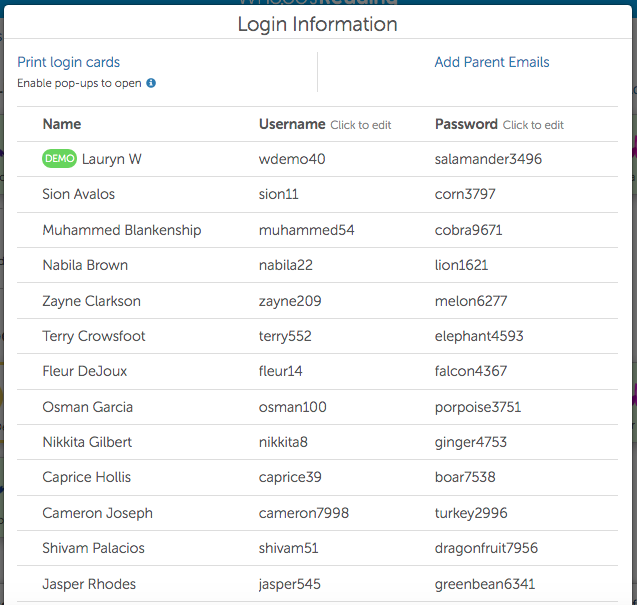
Task: Click the Name column header
Action: (62, 124)
